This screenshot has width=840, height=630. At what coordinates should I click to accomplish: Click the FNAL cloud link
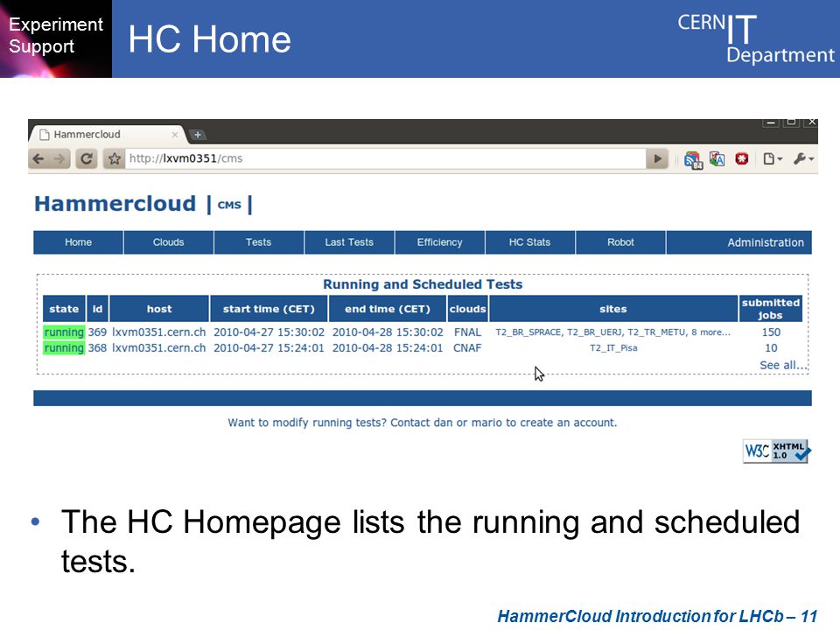pyautogui.click(x=467, y=332)
